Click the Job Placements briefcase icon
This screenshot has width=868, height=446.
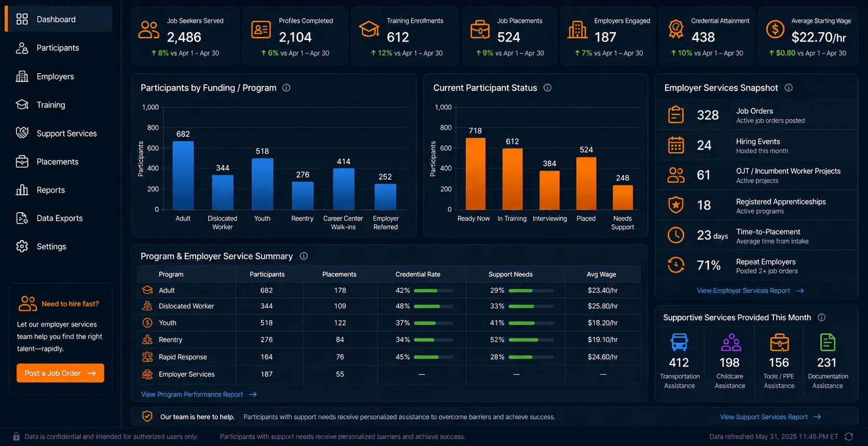[480, 30]
